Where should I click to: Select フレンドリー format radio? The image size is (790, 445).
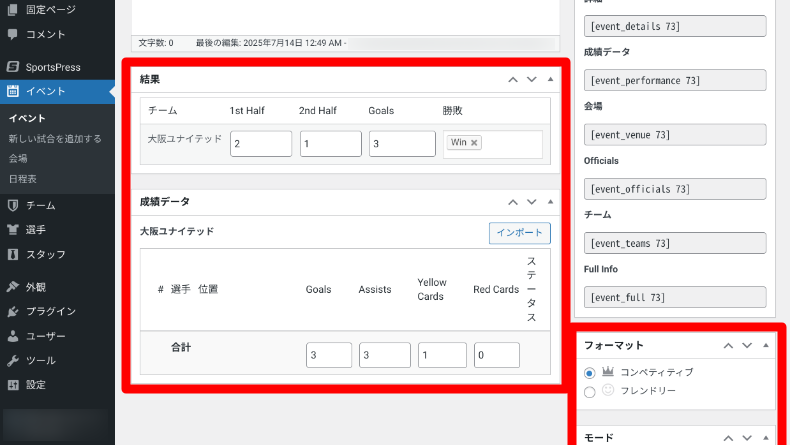click(589, 392)
